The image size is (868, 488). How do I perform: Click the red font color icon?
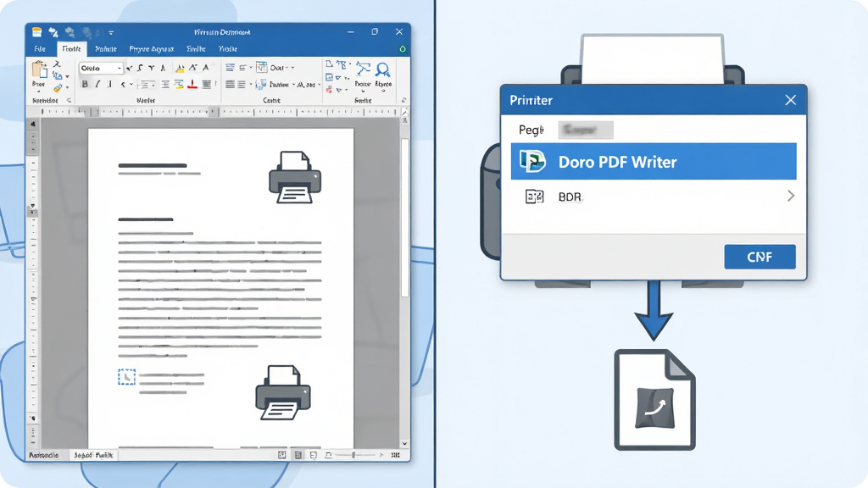click(192, 84)
